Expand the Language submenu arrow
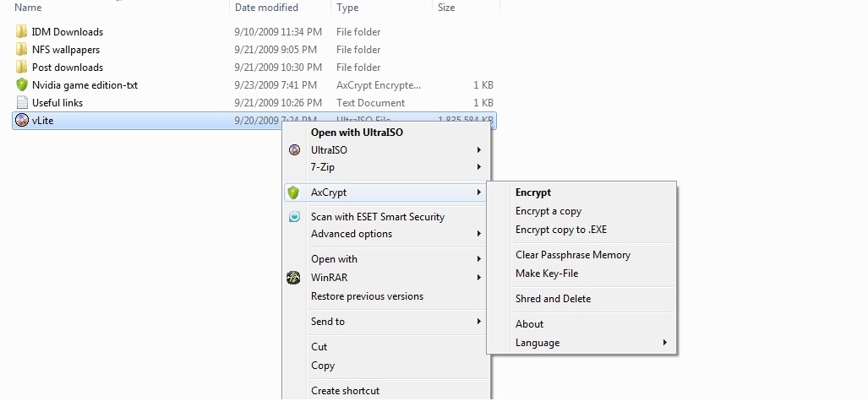This screenshot has height=401, width=868. click(665, 343)
